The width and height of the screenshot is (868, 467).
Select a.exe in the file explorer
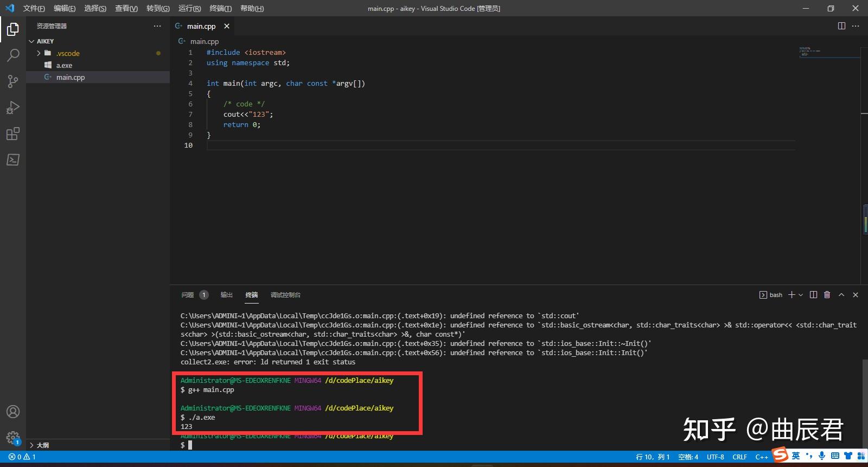[x=98, y=65]
